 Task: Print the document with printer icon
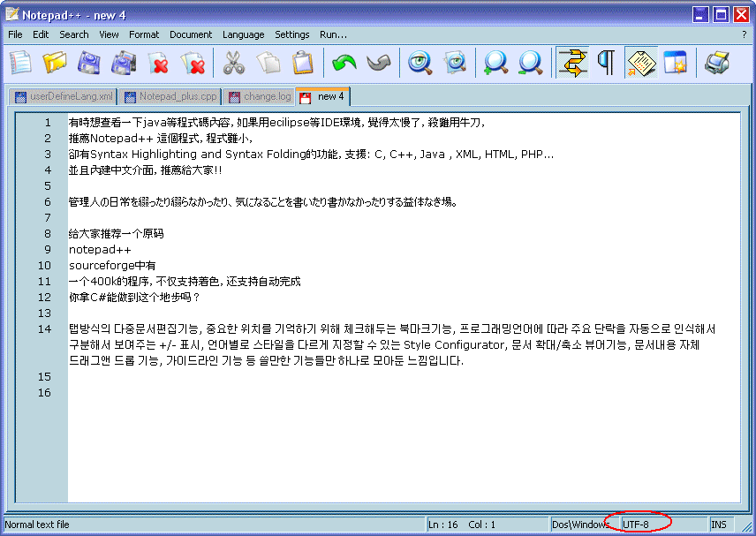[717, 63]
